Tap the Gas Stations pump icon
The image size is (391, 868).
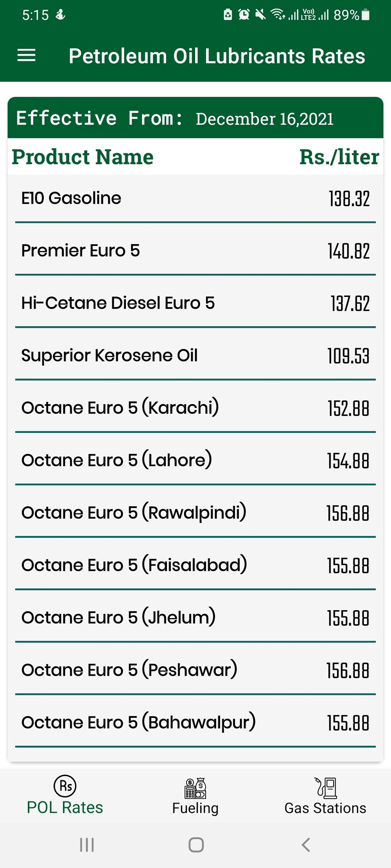tap(325, 787)
